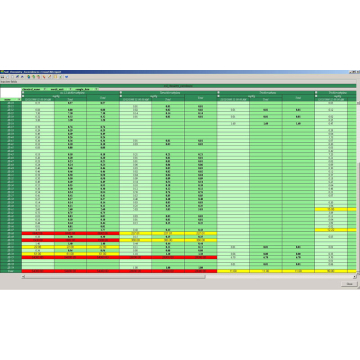The image size is (360, 360).
Task: Open the chemical_name field dropdown
Action: pos(45,89)
